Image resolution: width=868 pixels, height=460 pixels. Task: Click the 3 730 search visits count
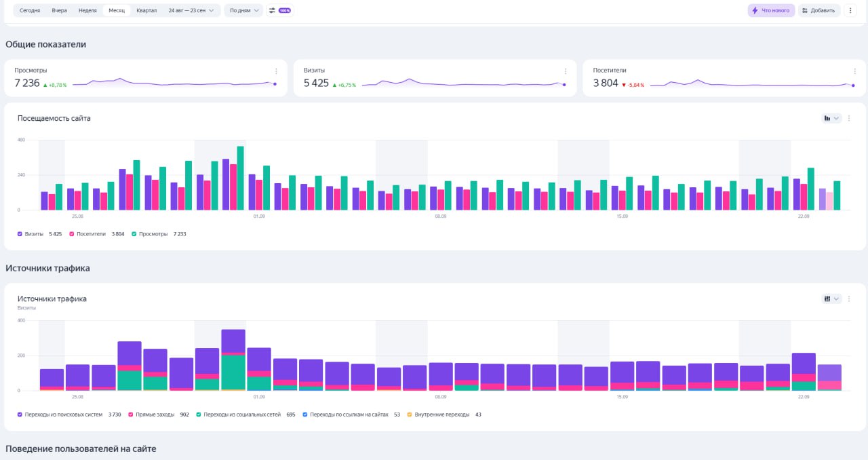115,414
